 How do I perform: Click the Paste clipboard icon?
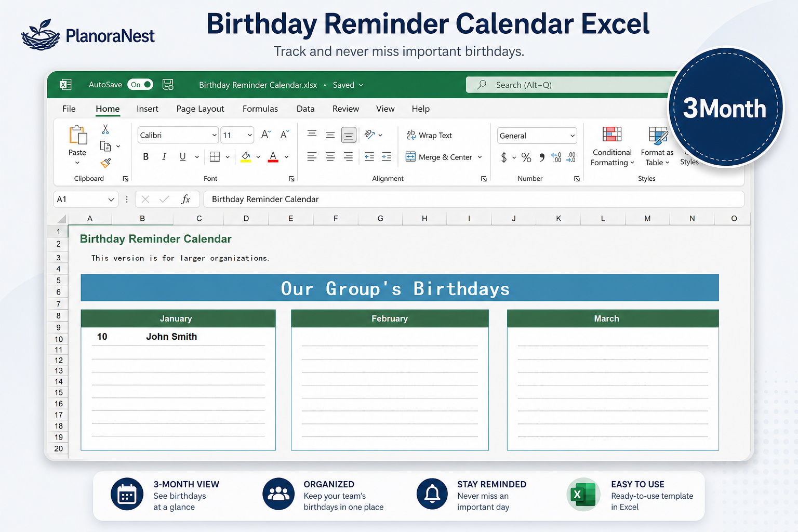[78, 135]
